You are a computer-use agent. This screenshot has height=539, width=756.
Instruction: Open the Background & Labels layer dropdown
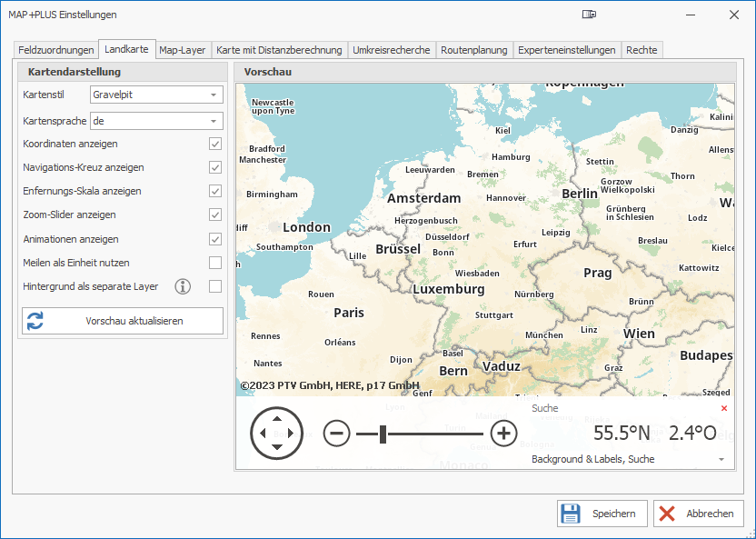coord(721,460)
